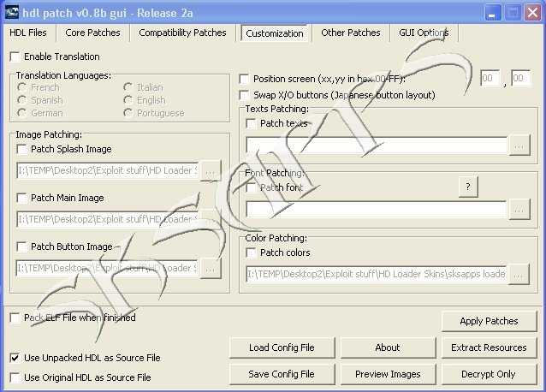Viewport: 546px width, 392px height.
Task: Browse for main image file
Action: coord(211,220)
